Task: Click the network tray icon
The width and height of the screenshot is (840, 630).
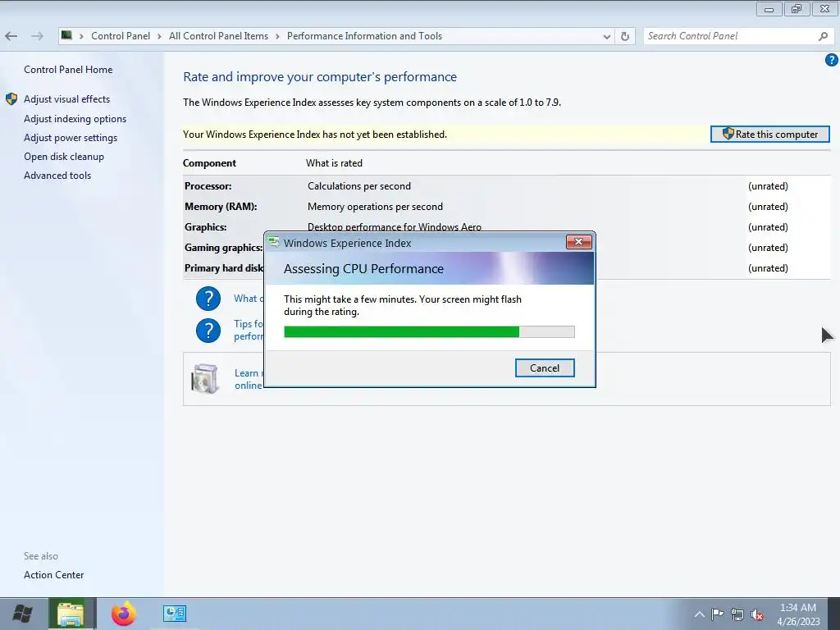Action: coord(737,615)
